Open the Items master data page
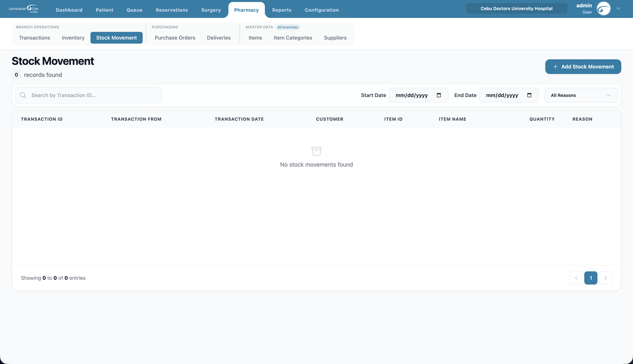This screenshot has width=633, height=364. (255, 38)
